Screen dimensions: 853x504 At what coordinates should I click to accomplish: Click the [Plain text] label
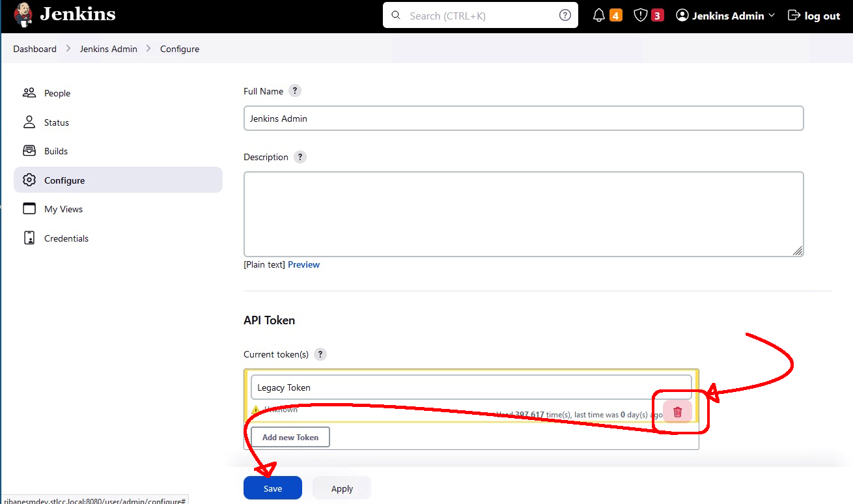[x=264, y=264]
